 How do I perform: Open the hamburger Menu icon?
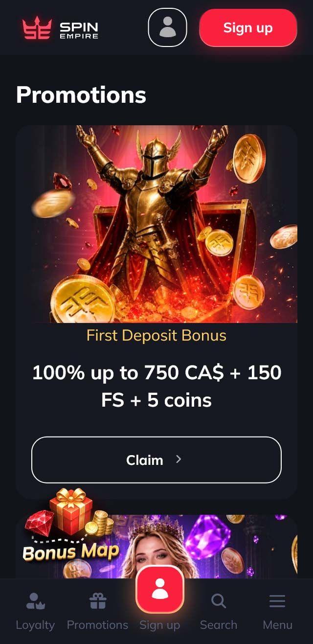[x=277, y=601]
